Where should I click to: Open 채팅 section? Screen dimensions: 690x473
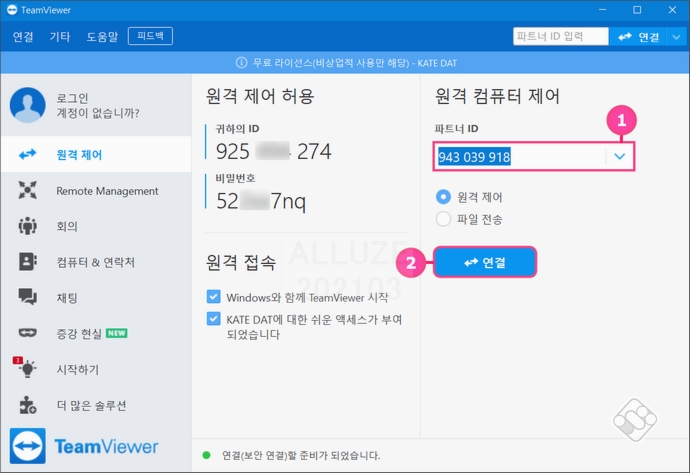(x=96, y=297)
